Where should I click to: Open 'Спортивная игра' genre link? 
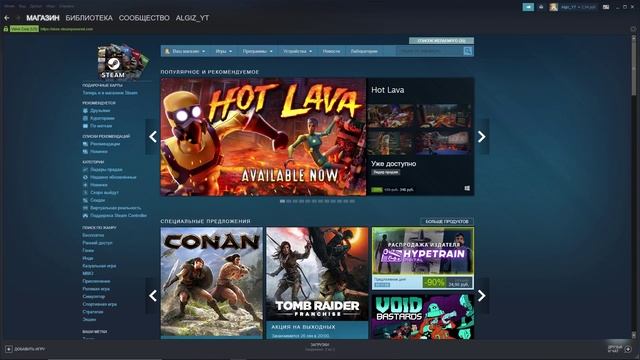click(100, 304)
